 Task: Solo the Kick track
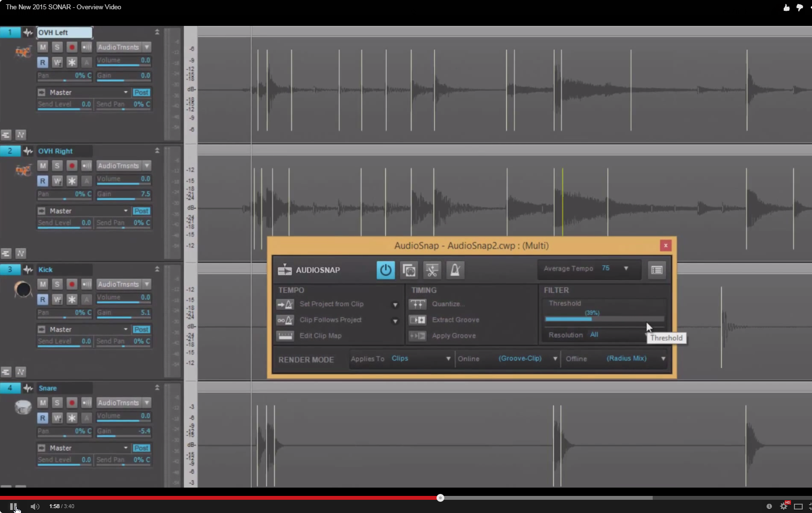pyautogui.click(x=57, y=284)
